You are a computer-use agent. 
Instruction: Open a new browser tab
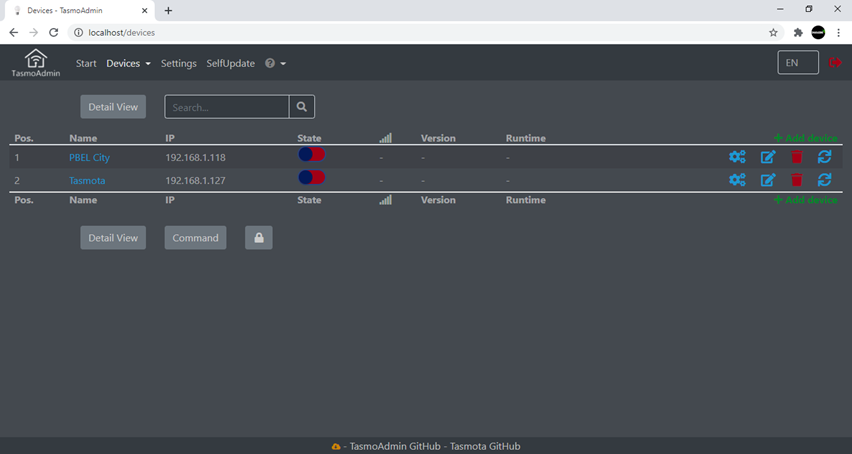168,10
